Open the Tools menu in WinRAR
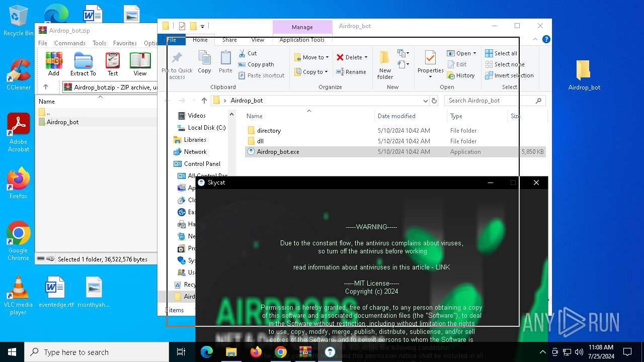This screenshot has height=362, width=644. [x=99, y=43]
